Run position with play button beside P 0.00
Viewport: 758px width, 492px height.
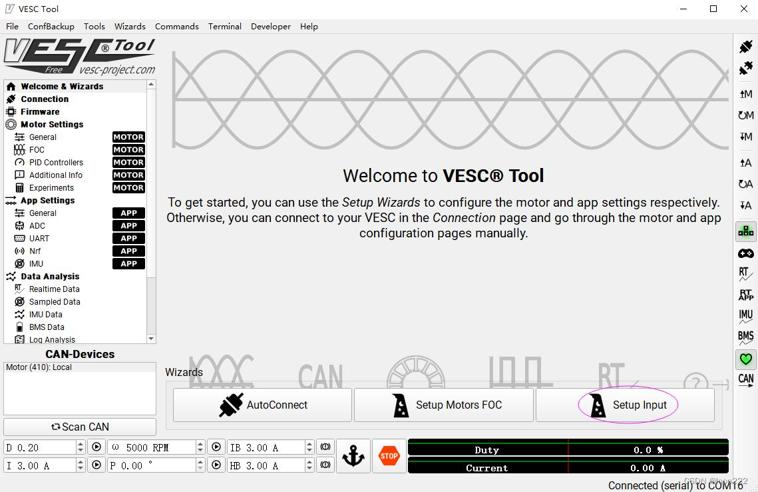click(x=216, y=465)
